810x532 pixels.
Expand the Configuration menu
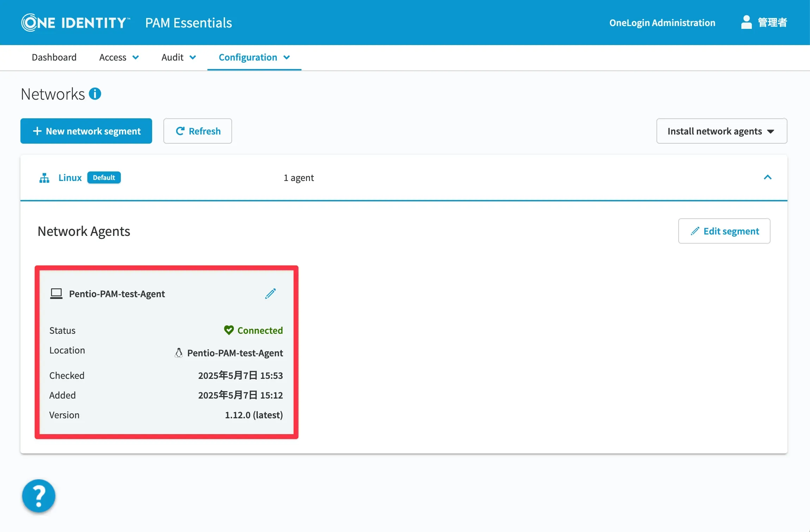(254, 57)
